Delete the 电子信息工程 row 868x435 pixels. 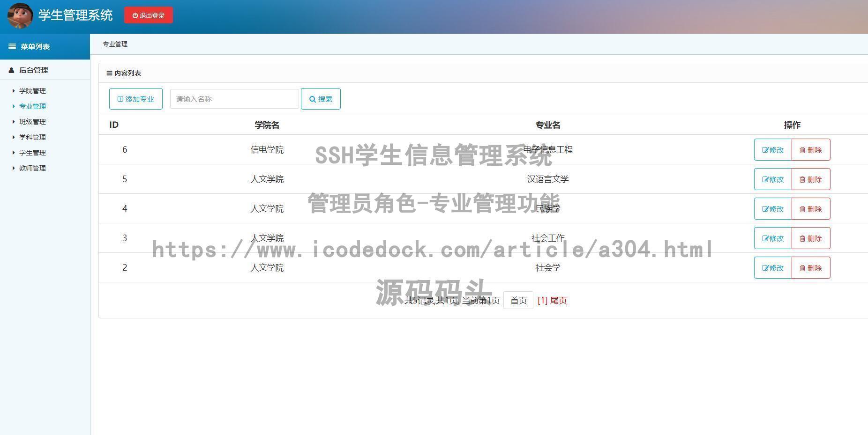pos(811,150)
